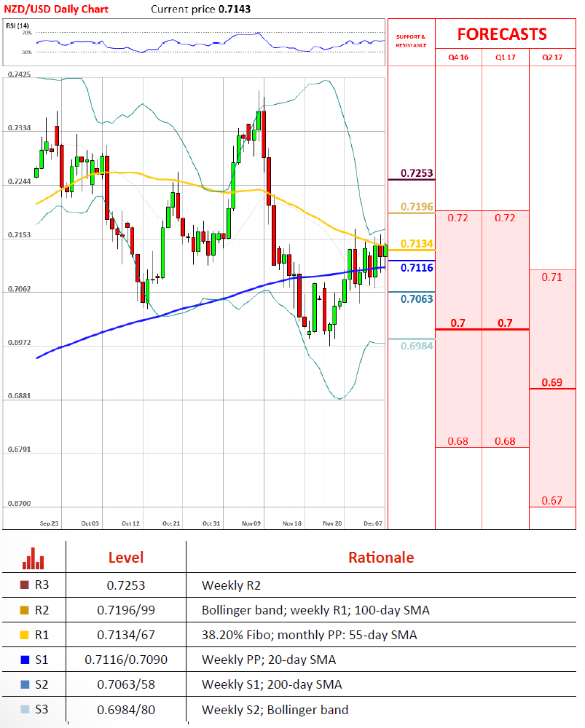585x728 pixels.
Task: Click the 0.7253 level cell in table
Action: (x=126, y=585)
